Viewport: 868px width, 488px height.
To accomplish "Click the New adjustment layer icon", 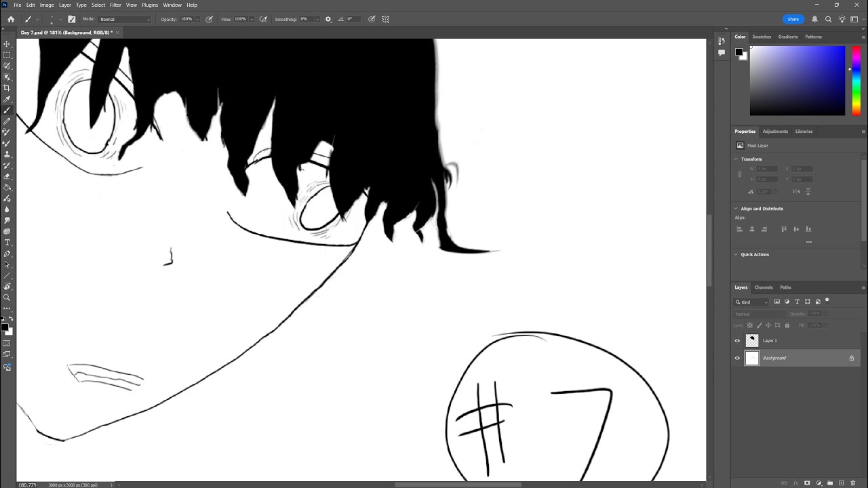I will [818, 483].
